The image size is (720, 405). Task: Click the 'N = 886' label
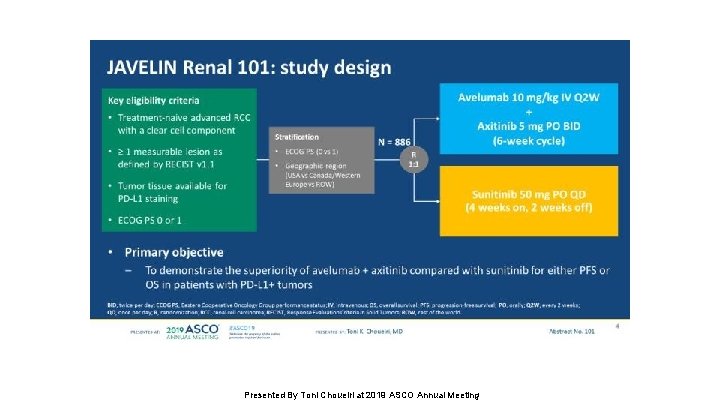(x=394, y=142)
